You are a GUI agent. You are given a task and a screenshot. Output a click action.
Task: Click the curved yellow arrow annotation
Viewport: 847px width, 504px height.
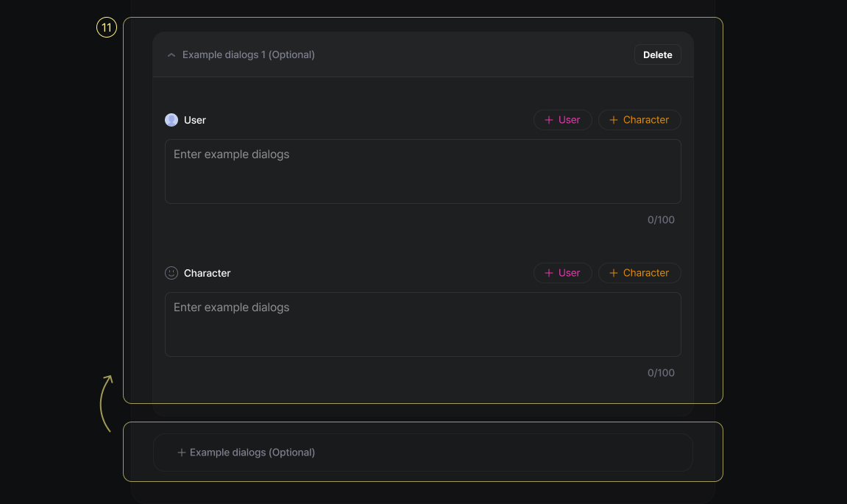click(105, 403)
